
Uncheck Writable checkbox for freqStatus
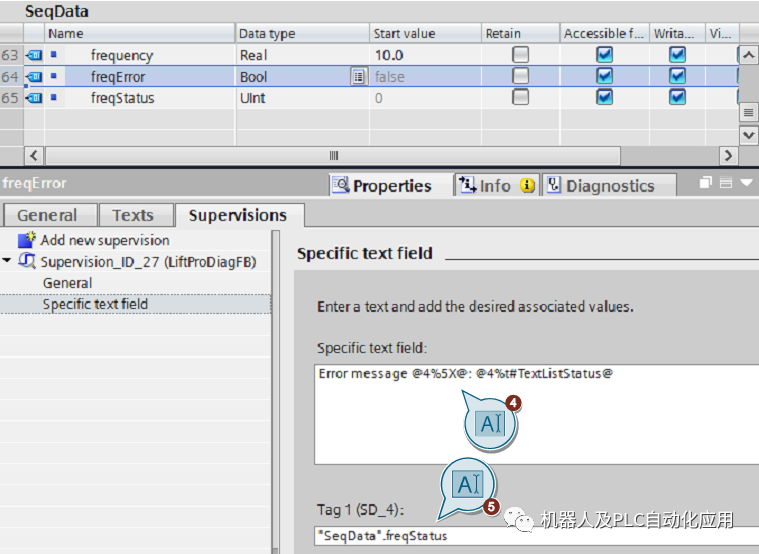point(677,97)
